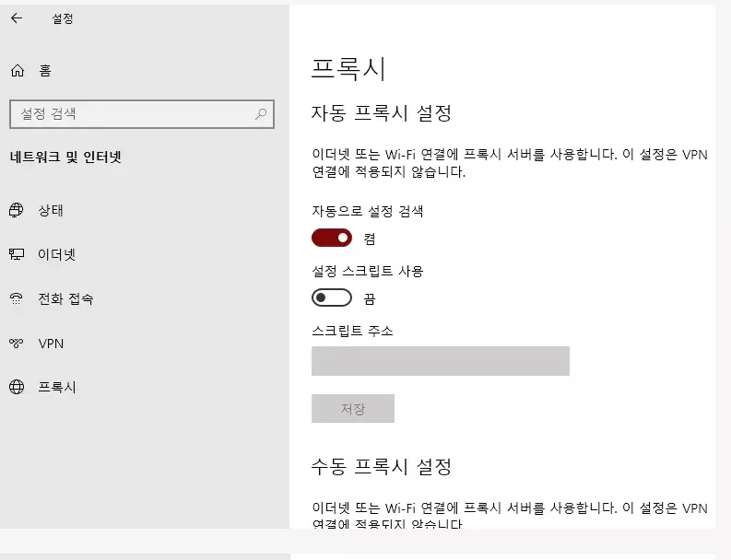Image resolution: width=731 pixels, height=560 pixels.
Task: Click the back arrow icon
Action: pyautogui.click(x=17, y=18)
